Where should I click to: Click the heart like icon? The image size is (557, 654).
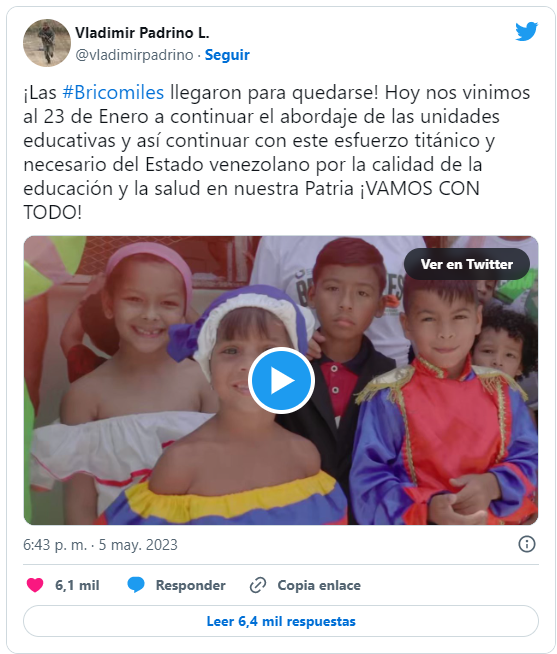tap(35, 585)
